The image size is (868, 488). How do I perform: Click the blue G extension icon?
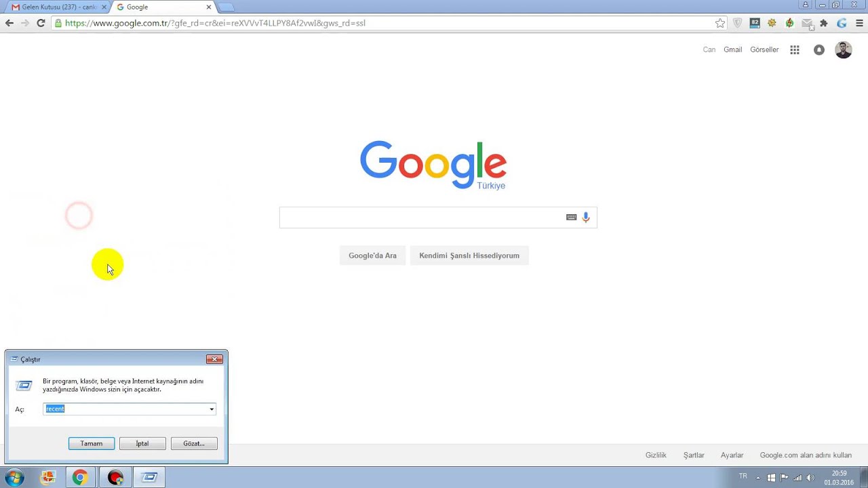[842, 23]
